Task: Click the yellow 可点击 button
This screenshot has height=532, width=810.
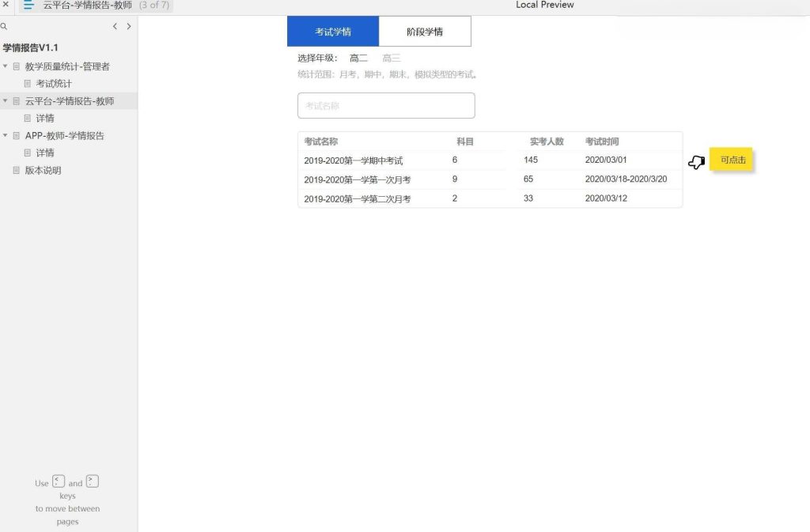Action: 732,160
